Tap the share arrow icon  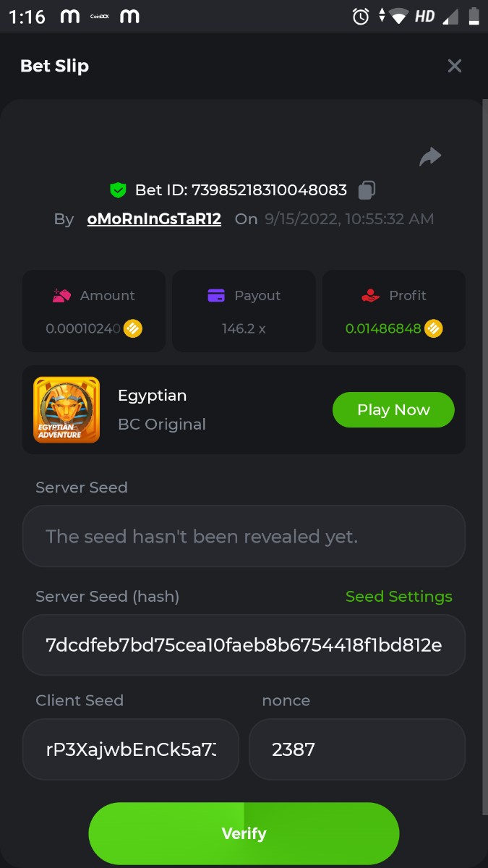pos(430,156)
